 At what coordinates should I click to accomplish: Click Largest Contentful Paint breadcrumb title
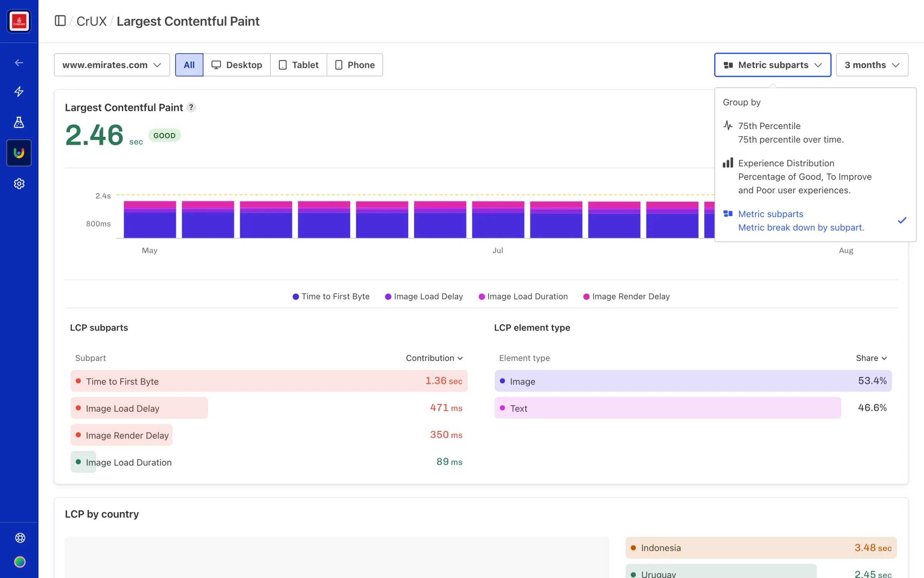coord(188,21)
